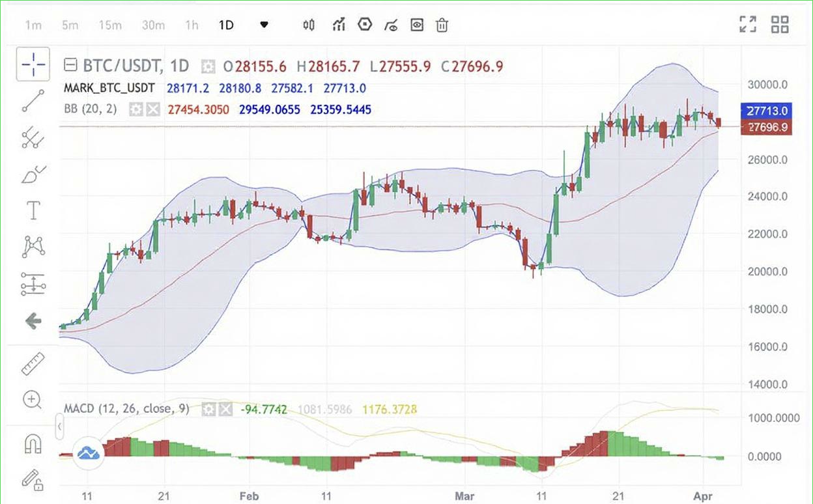Click the zoom in magnifier tool
This screenshot has height=504, width=813.
click(x=33, y=399)
